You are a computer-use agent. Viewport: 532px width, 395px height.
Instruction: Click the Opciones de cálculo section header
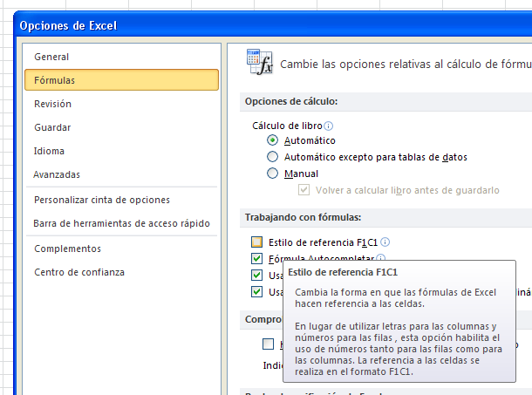point(385,101)
